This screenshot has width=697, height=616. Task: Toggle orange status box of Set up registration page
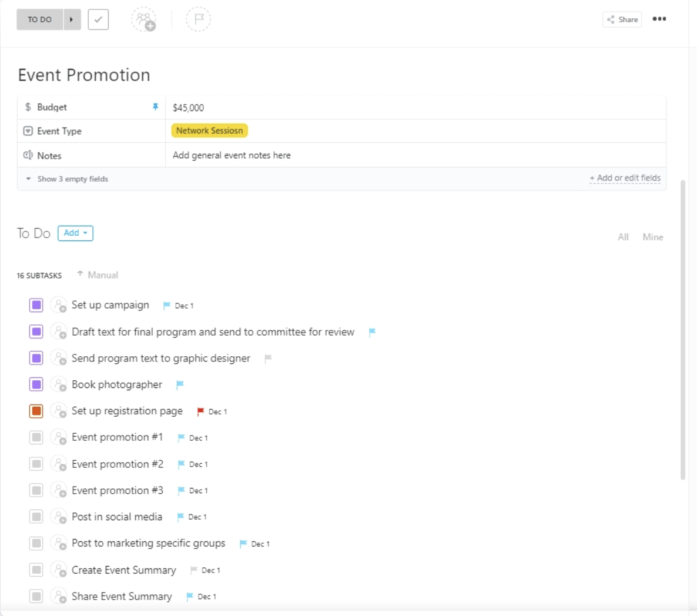tap(36, 411)
